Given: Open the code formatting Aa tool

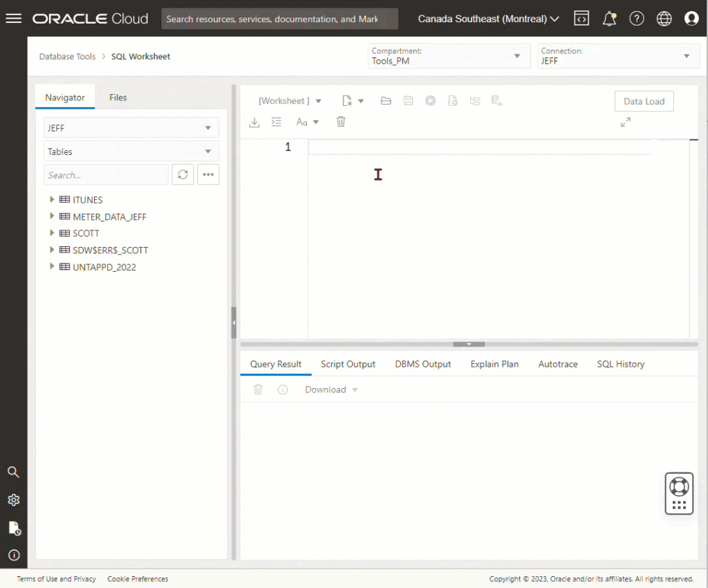Looking at the screenshot, I should tap(302, 122).
